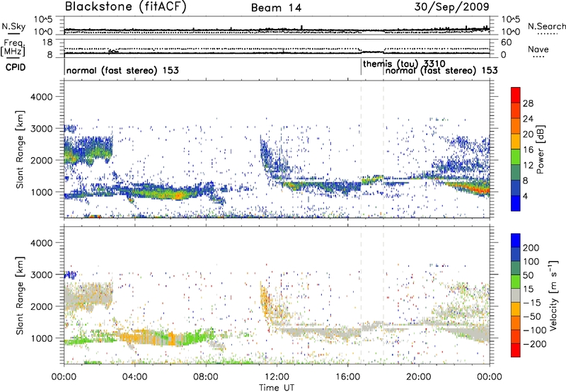The image size is (566, 392).
Task: Click the 3000 tick of the power panel
Action: point(41,129)
